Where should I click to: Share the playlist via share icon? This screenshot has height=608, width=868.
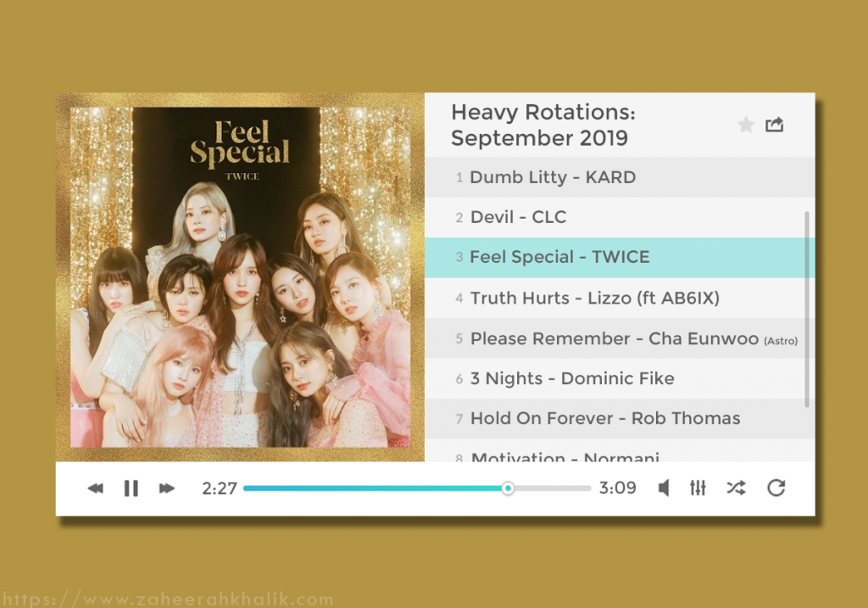[775, 125]
